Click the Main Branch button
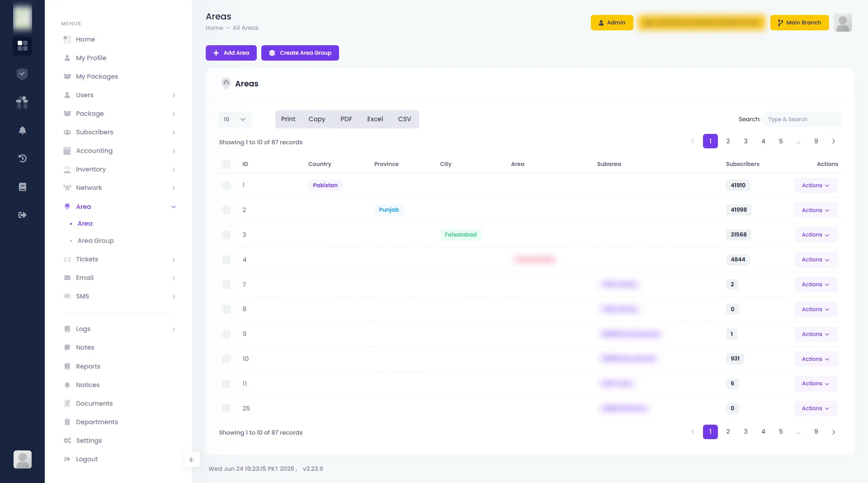 (x=799, y=23)
